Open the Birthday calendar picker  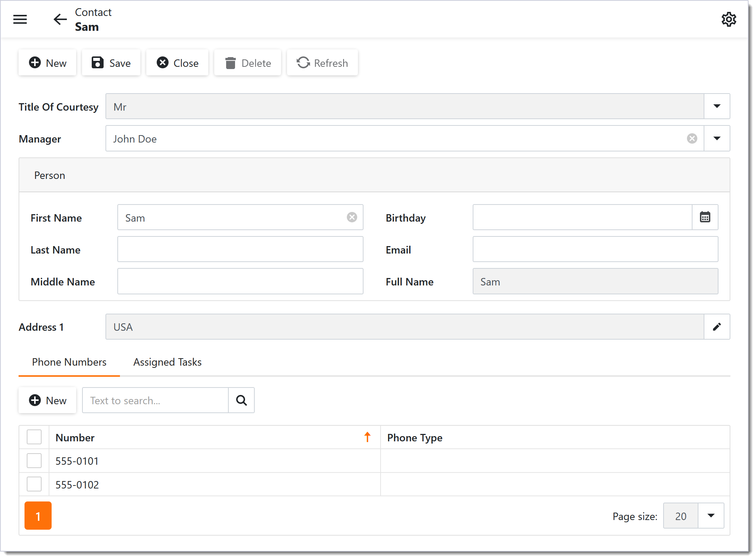coord(705,218)
